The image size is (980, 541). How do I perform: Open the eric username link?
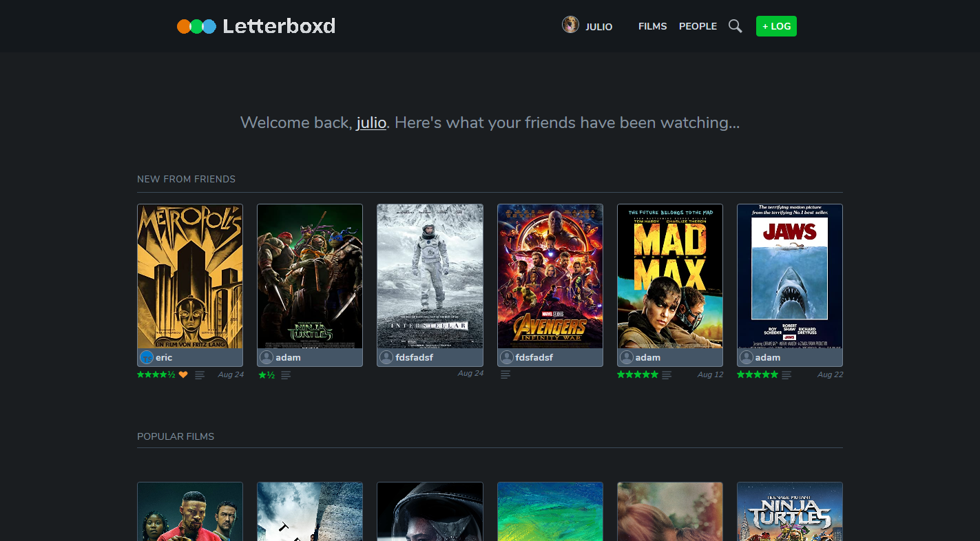tap(164, 357)
